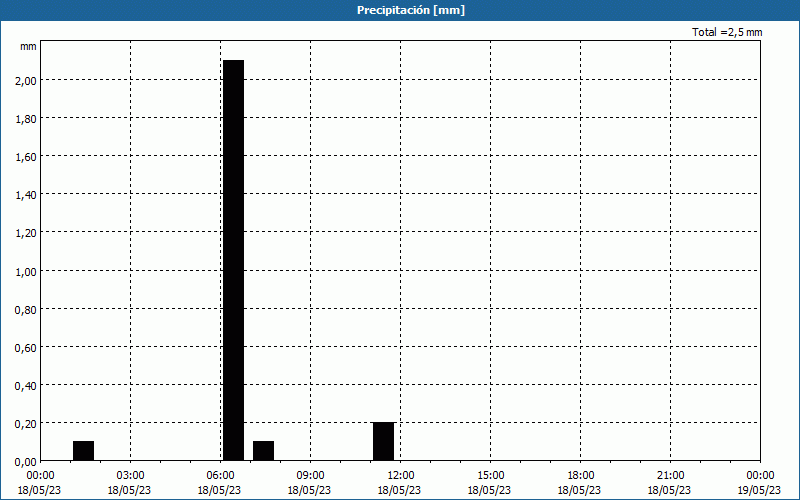Click the 12:00 x-axis time label
This screenshot has height=500, width=800.
click(x=401, y=476)
